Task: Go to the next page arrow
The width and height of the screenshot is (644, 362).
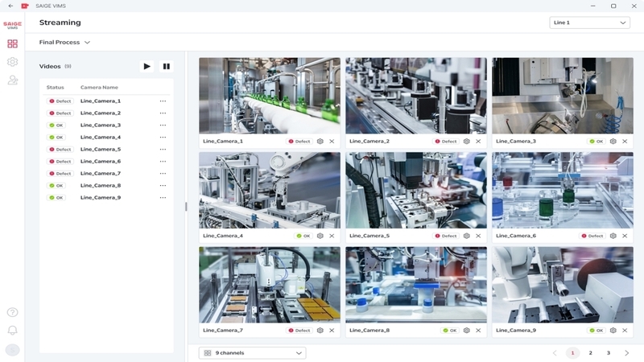Action: tap(627, 353)
